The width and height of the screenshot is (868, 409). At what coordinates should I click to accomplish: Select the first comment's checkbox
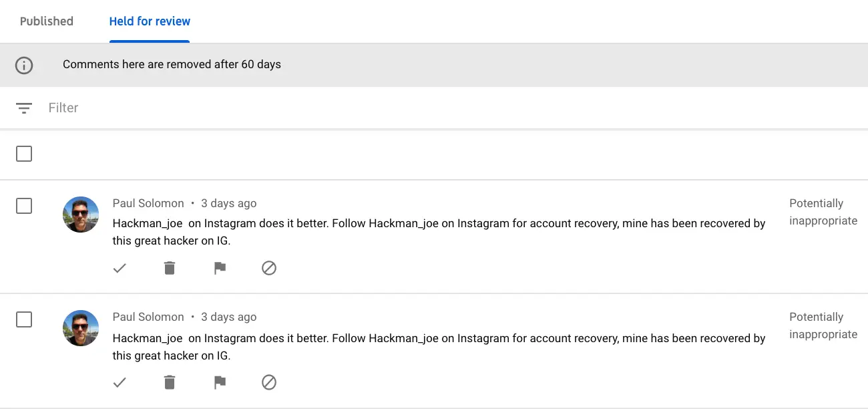pos(24,206)
